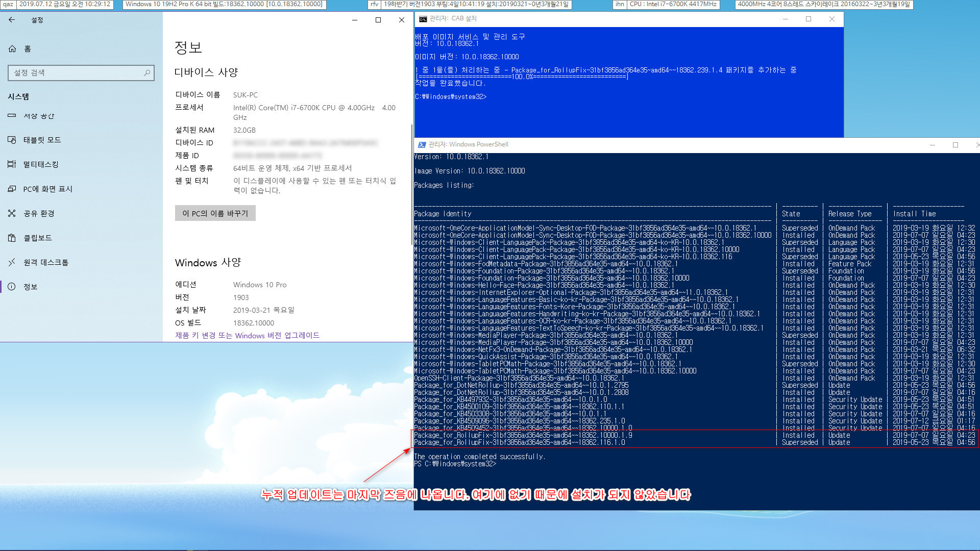Select the Package_for_KB4497932 row
Viewport: 980px width, 551px height.
tap(694, 399)
